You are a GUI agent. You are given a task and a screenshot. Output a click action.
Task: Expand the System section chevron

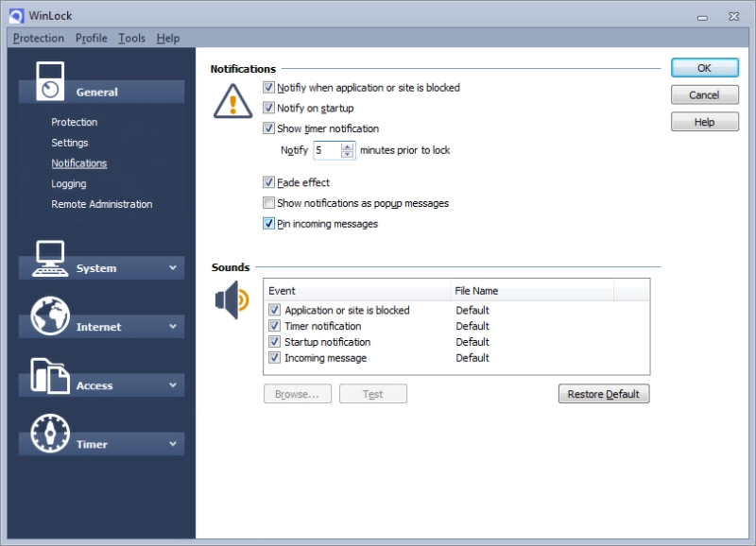point(173,268)
